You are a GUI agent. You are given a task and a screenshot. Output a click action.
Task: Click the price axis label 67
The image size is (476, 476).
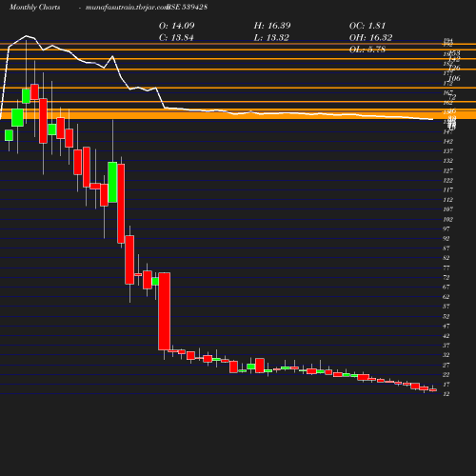tap(446, 287)
